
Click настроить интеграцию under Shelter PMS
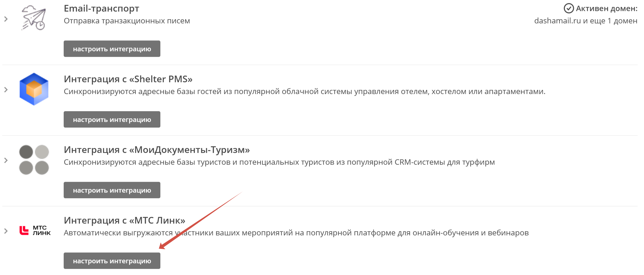click(x=112, y=119)
